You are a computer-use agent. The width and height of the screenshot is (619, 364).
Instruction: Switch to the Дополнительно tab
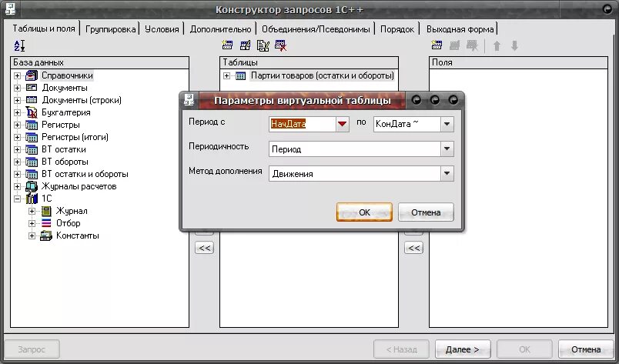coord(220,28)
